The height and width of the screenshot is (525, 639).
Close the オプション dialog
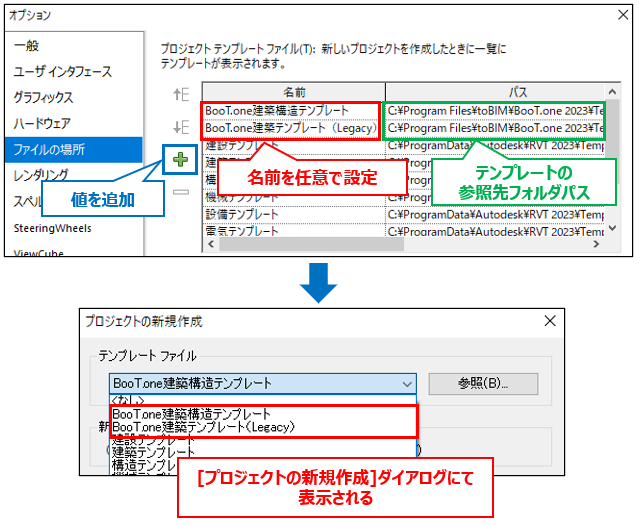623,15
